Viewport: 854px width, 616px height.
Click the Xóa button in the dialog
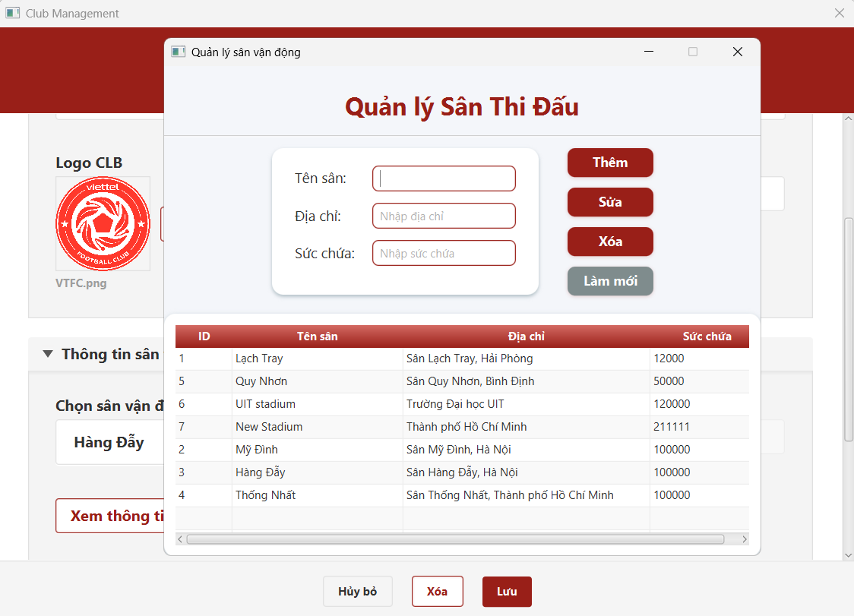click(610, 242)
